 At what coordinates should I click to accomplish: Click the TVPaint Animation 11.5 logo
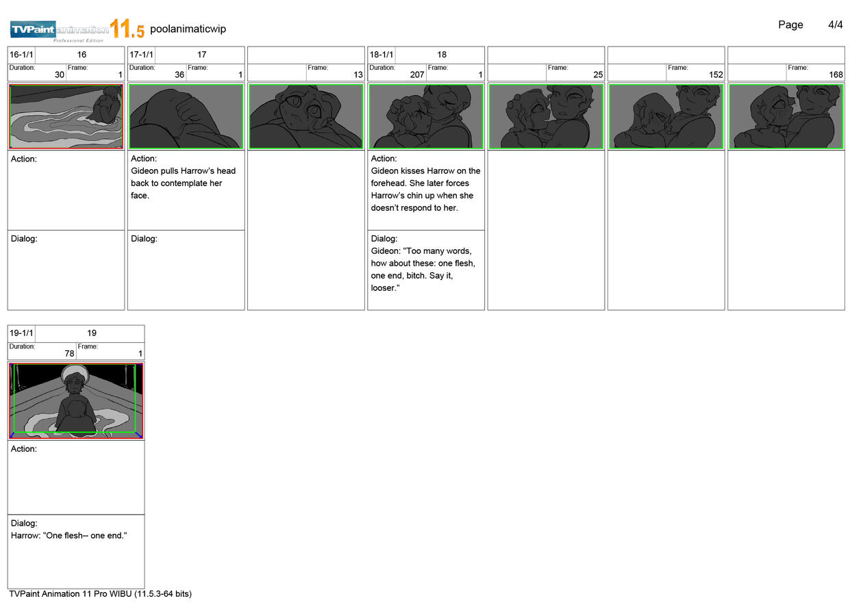pos(77,29)
